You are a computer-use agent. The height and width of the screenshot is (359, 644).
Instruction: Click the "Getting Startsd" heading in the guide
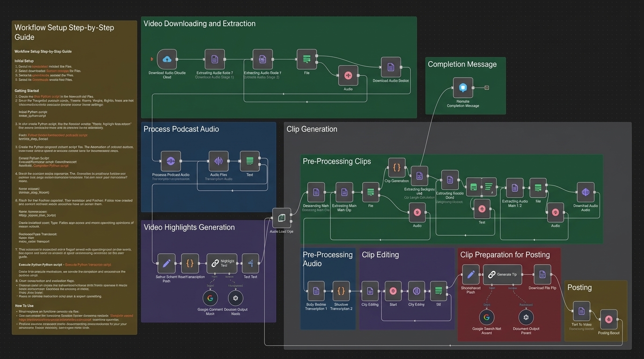point(27,91)
